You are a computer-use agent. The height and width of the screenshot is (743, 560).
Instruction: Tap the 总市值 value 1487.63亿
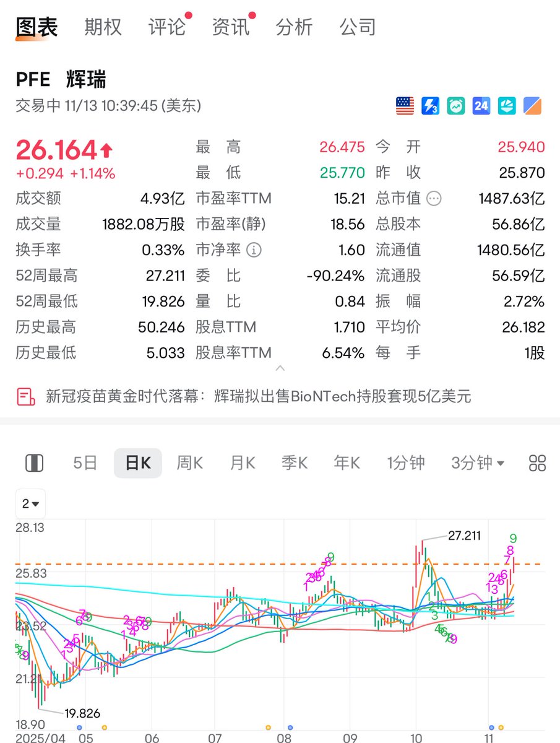(512, 199)
